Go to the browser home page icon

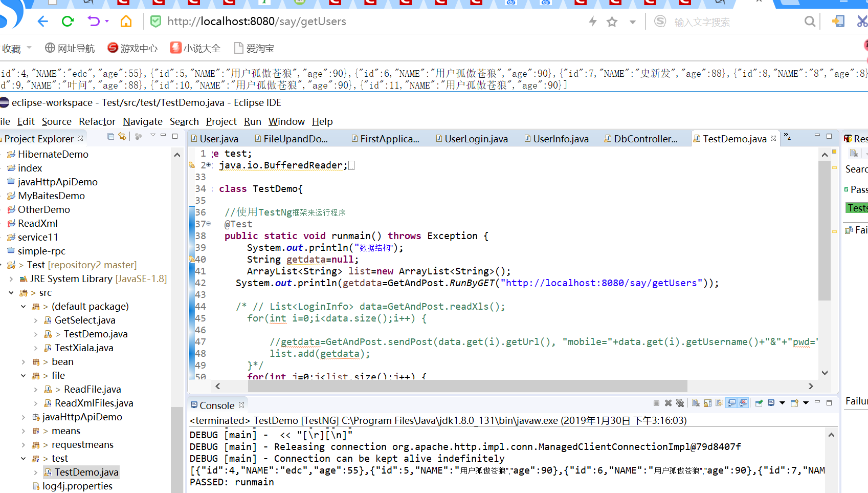126,22
